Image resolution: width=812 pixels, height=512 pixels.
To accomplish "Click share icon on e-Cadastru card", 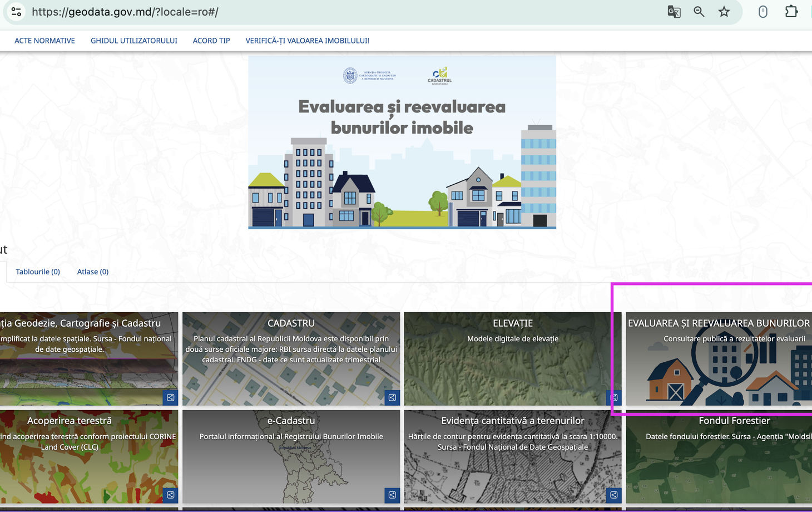I will [x=392, y=495].
